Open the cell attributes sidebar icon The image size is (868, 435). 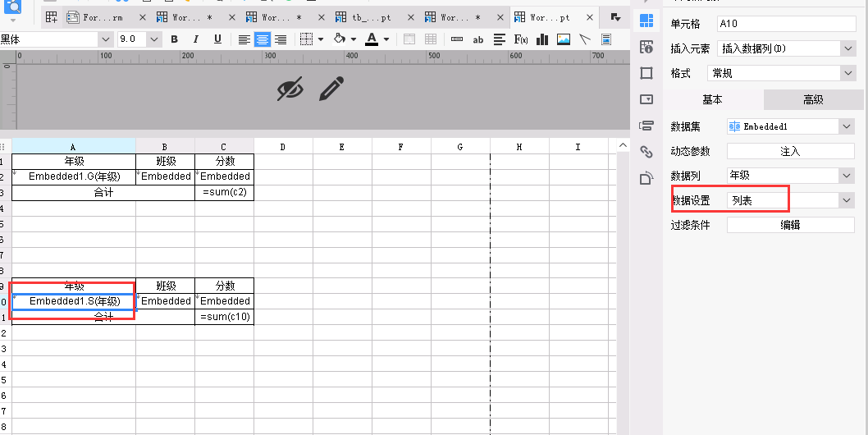click(646, 21)
